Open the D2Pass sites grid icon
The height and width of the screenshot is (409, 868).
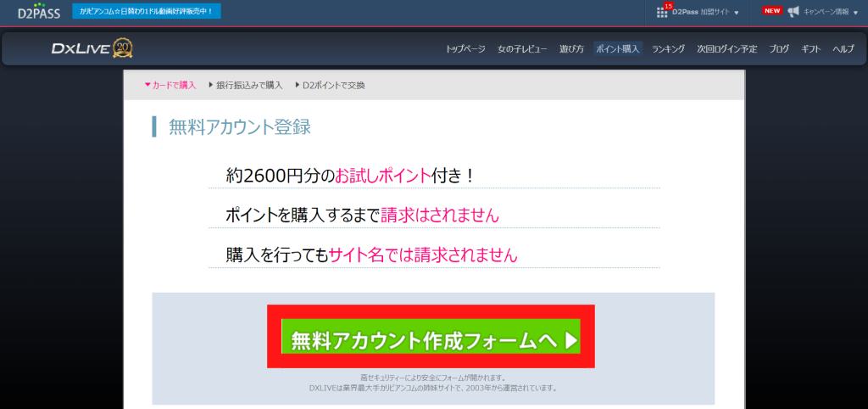[662, 13]
